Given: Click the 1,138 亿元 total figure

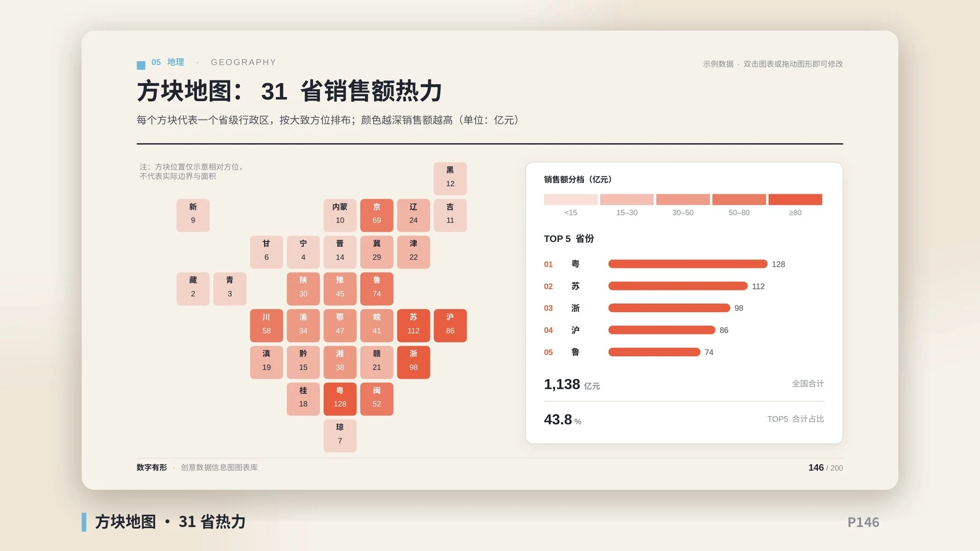Looking at the screenshot, I should tap(572, 384).
